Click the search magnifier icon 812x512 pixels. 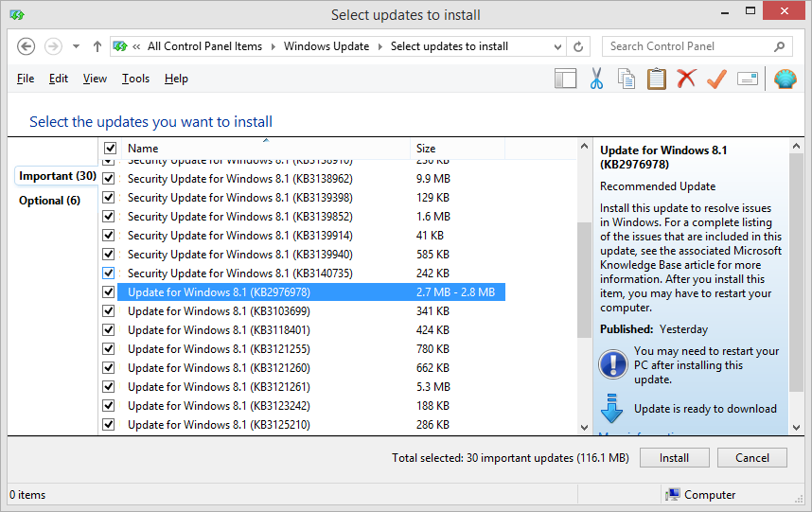[x=780, y=46]
